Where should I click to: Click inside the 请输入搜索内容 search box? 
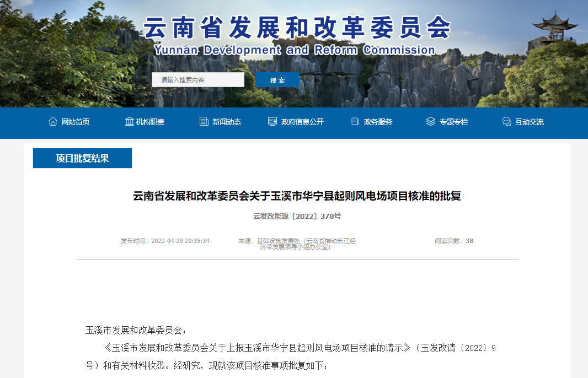tap(197, 79)
